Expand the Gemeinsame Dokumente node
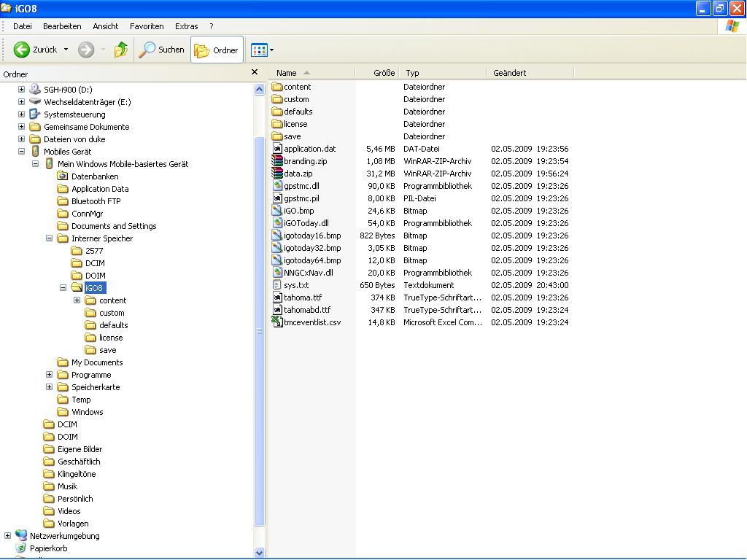The width and height of the screenshot is (747, 560). point(21,126)
